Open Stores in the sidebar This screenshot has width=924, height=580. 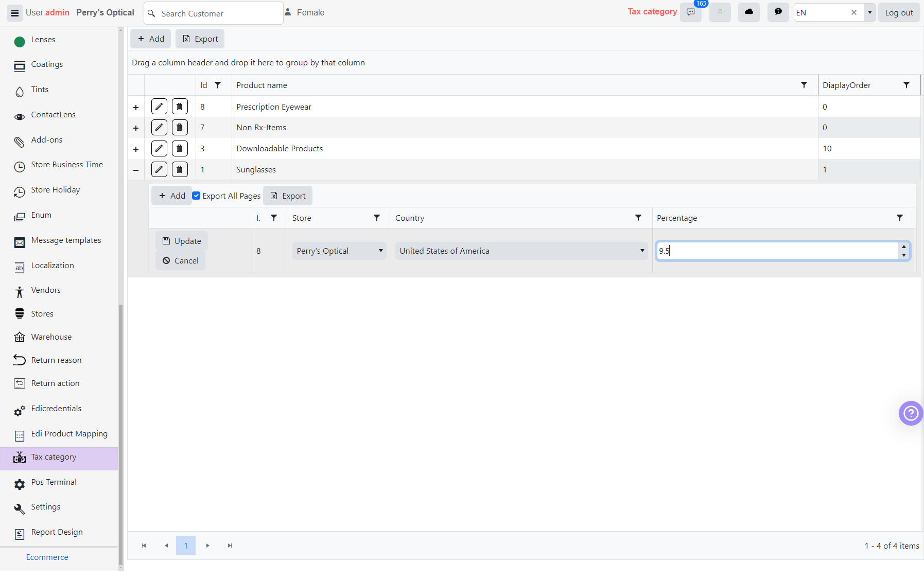[x=42, y=313]
